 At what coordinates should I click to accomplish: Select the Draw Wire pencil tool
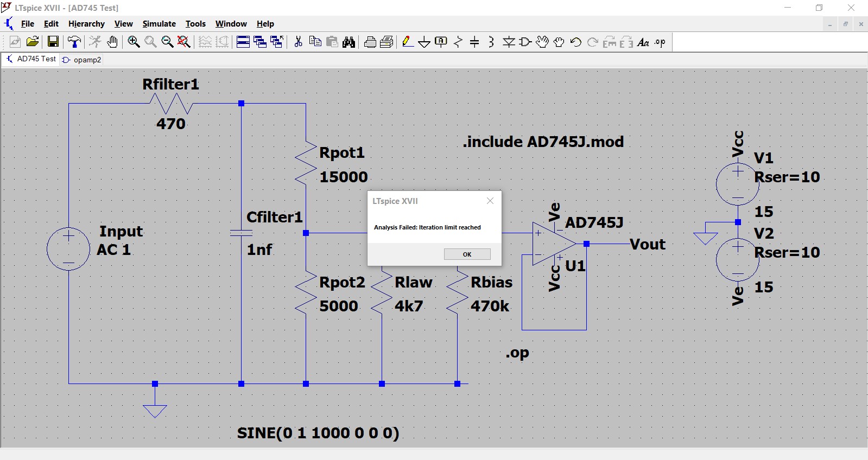pyautogui.click(x=408, y=42)
